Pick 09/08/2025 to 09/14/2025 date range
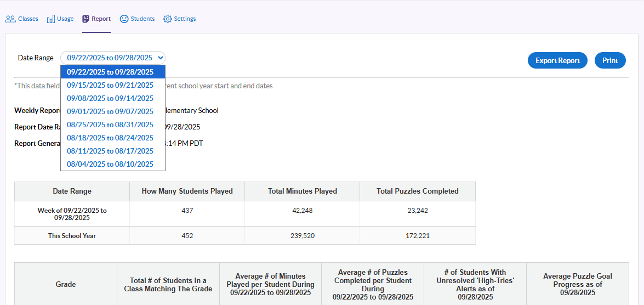The width and height of the screenshot is (644, 305). click(x=113, y=98)
